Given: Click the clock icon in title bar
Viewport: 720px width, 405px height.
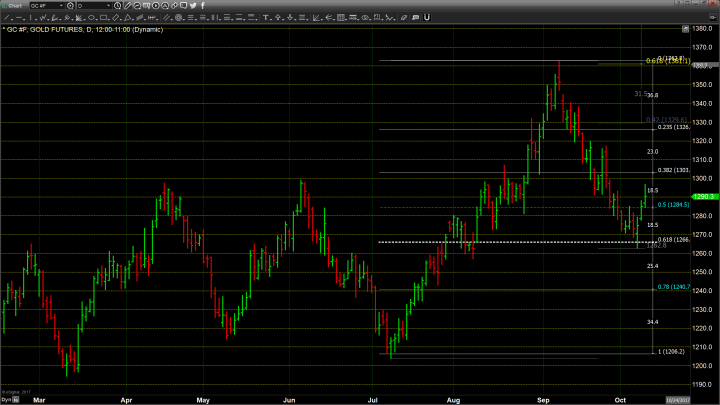Looking at the screenshot, I should [x=117, y=6].
